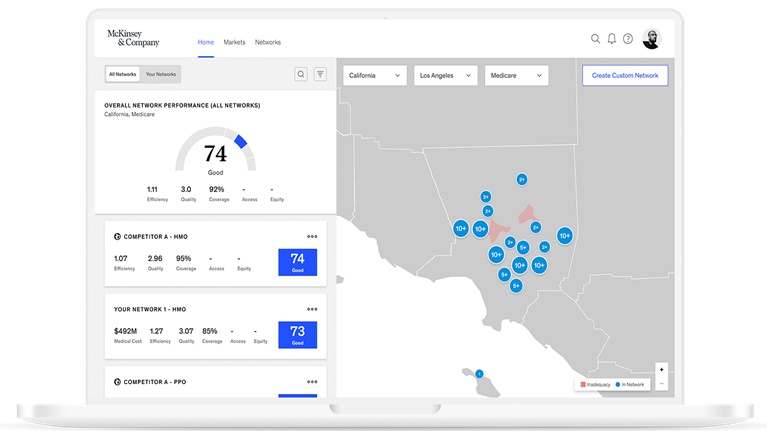This screenshot has height=431, width=767.
Task: Expand the Medicare dropdown
Action: pos(517,75)
